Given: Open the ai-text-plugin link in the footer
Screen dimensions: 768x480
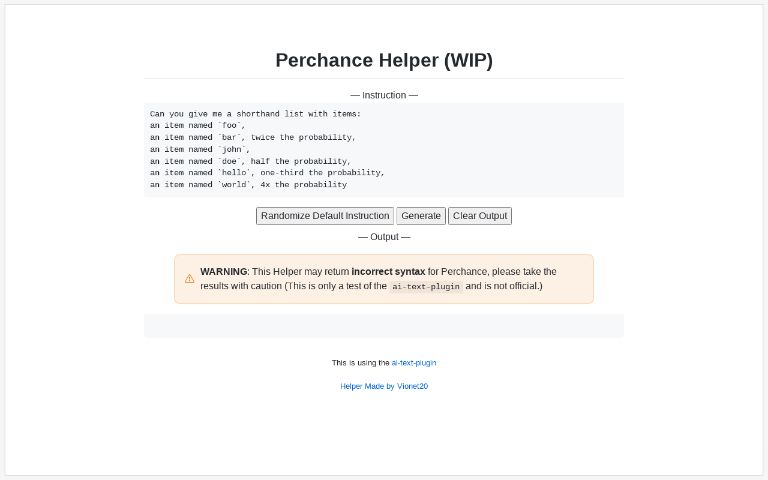Looking at the screenshot, I should coord(414,363).
